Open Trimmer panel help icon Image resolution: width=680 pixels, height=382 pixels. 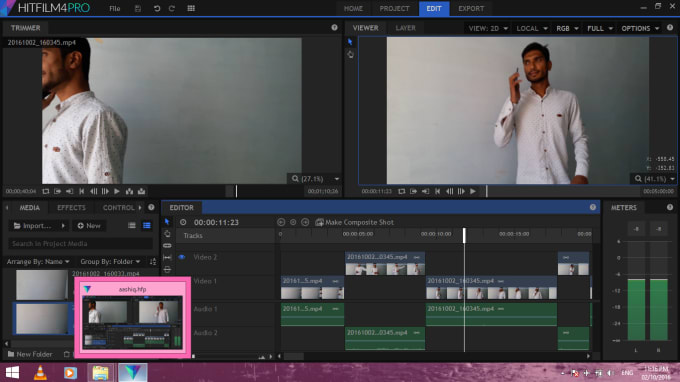tap(334, 27)
